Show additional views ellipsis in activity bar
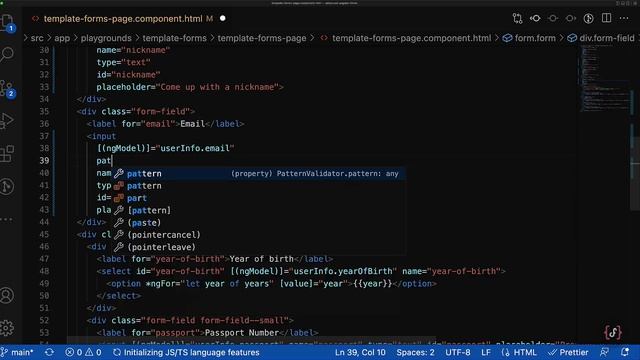This screenshot has height=360, width=640. coord(6,220)
